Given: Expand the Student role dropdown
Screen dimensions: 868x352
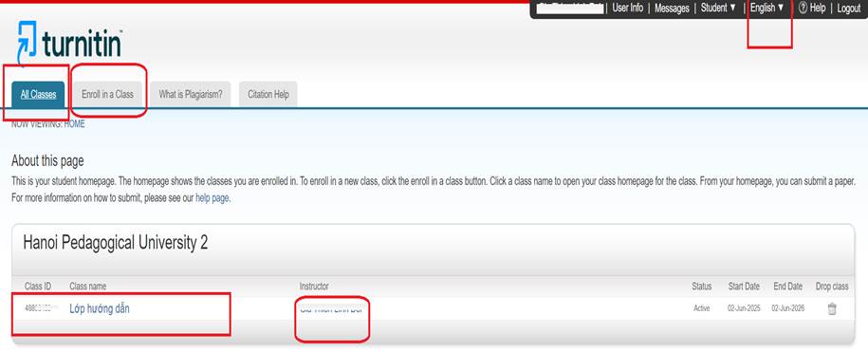Looking at the screenshot, I should tap(718, 8).
